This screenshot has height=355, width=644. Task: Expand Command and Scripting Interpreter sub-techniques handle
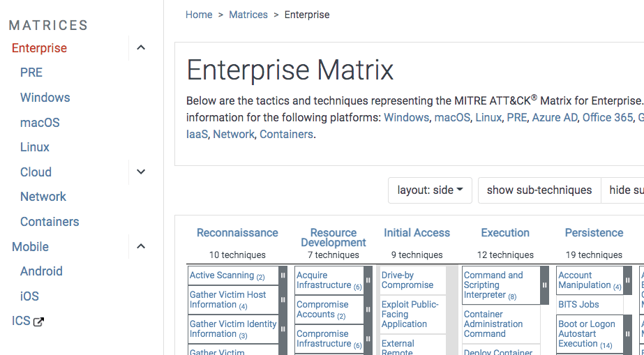click(545, 285)
